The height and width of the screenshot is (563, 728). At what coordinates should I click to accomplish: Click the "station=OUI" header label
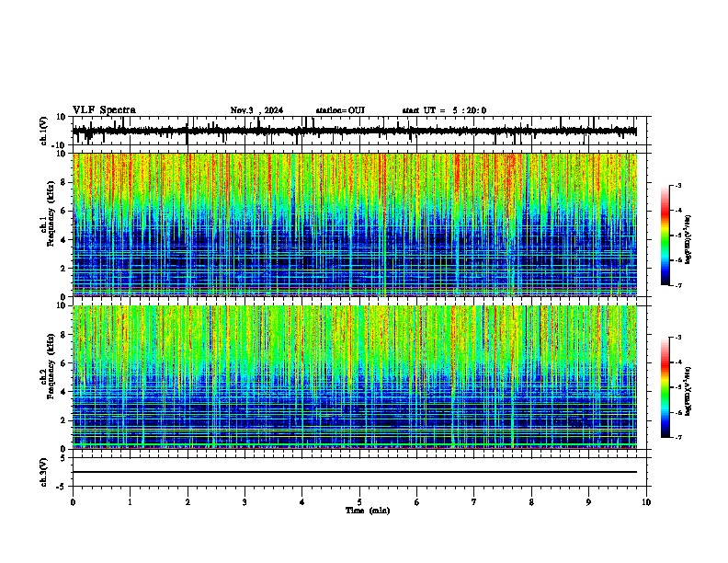coord(340,110)
